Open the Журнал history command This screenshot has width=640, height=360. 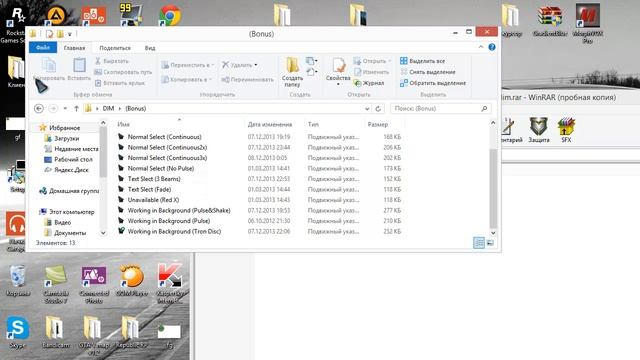[369, 83]
